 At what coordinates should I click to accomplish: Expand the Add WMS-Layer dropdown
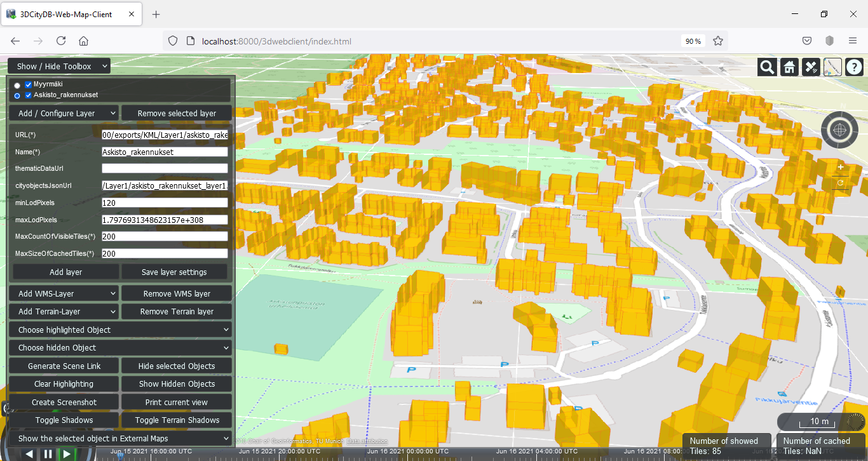click(x=64, y=293)
